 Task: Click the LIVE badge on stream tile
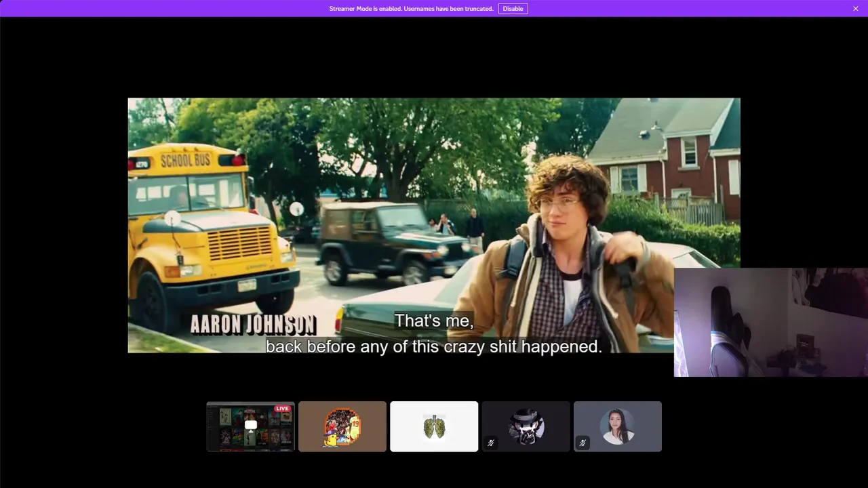tap(282, 409)
